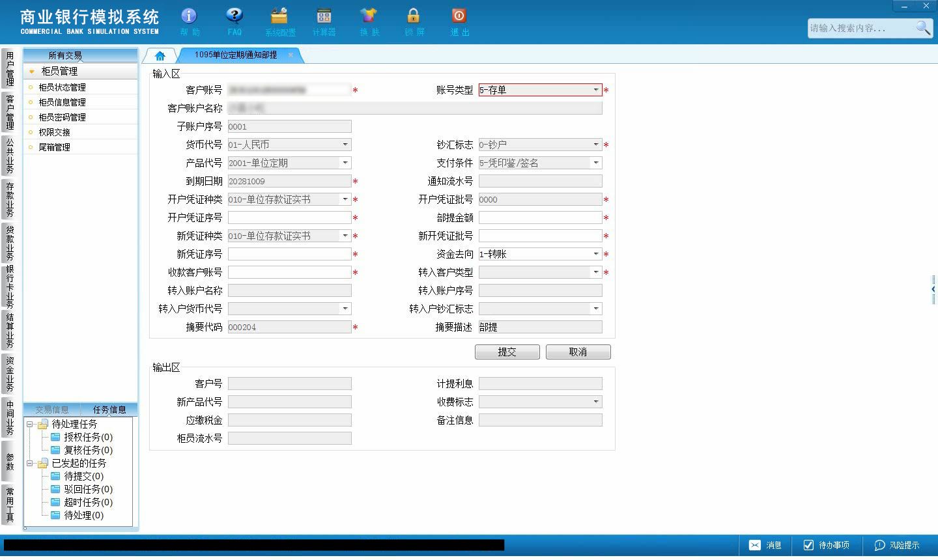This screenshot has width=938, height=560.
Task: Open the 货币代号 dropdown
Action: coord(345,145)
